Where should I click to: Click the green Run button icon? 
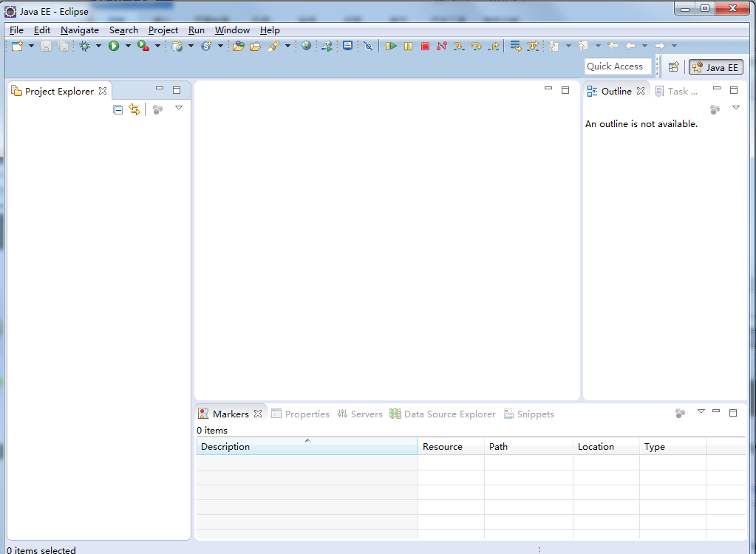(114, 46)
